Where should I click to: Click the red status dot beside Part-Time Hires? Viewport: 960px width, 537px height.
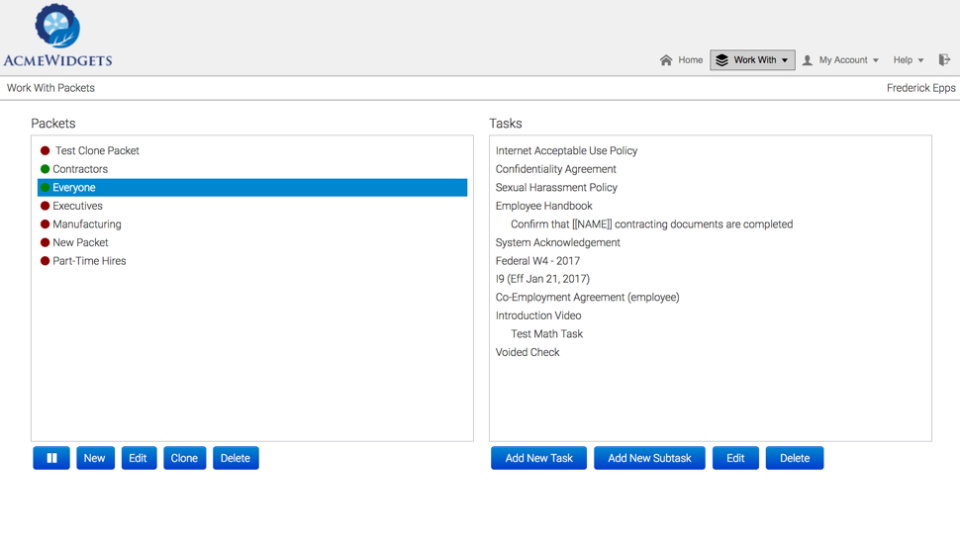tap(45, 261)
